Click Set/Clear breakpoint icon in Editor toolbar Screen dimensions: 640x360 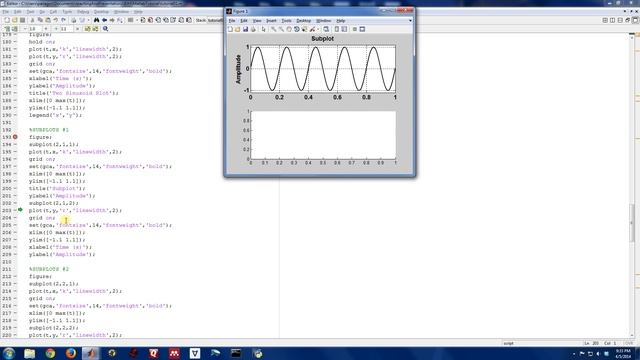pyautogui.click(x=143, y=20)
